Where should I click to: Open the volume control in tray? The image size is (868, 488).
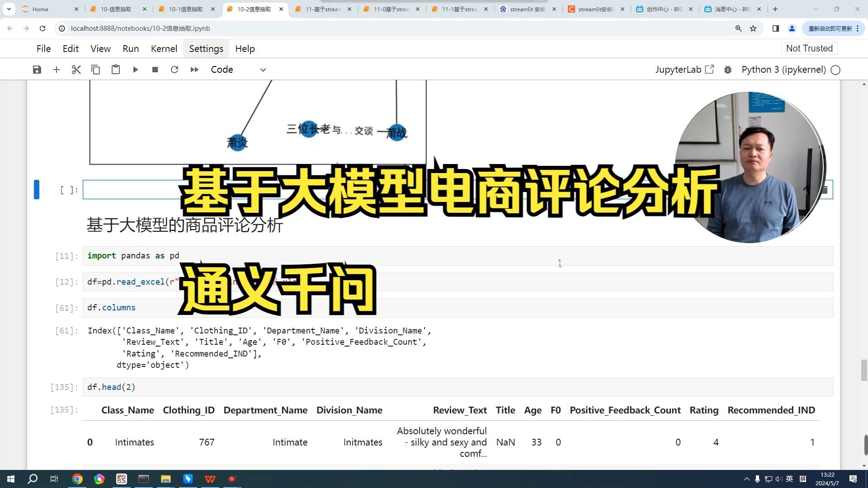pyautogui.click(x=778, y=479)
